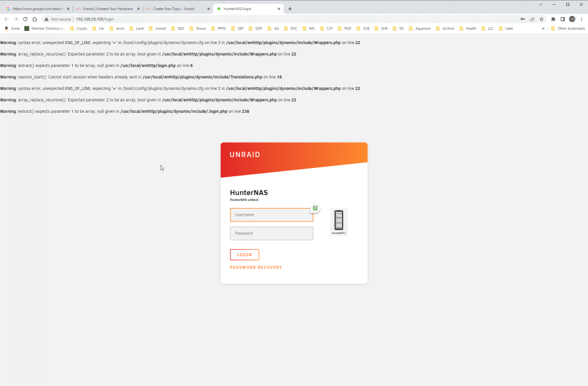The height and width of the screenshot is (386, 588).
Task: Open the Shows bookmarks folder
Action: coord(198,28)
